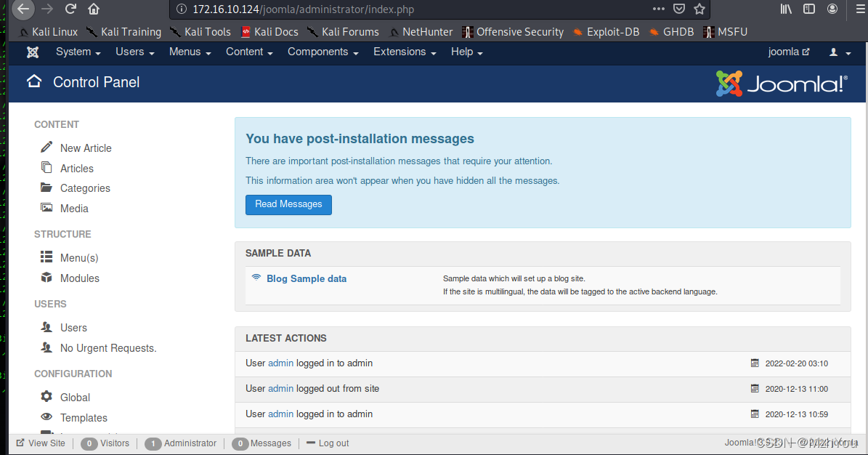Open the Firefox account icon
This screenshot has height=455, width=868.
click(x=832, y=9)
